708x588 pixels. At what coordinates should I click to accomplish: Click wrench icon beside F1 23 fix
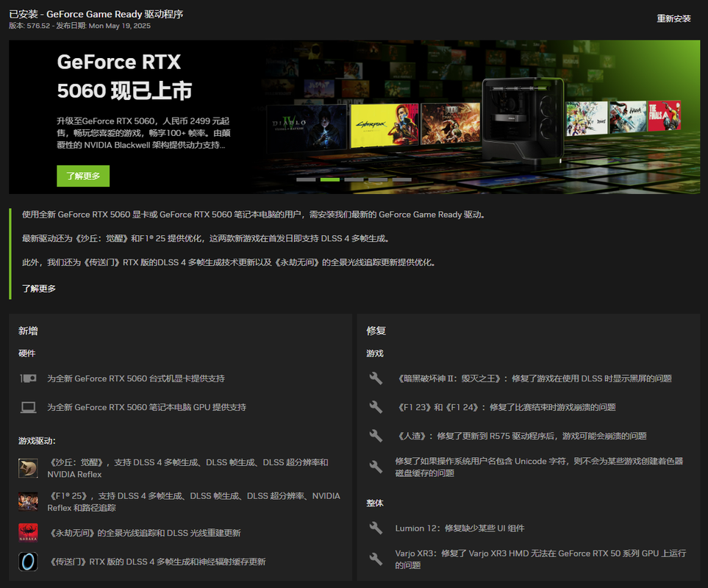[376, 407]
